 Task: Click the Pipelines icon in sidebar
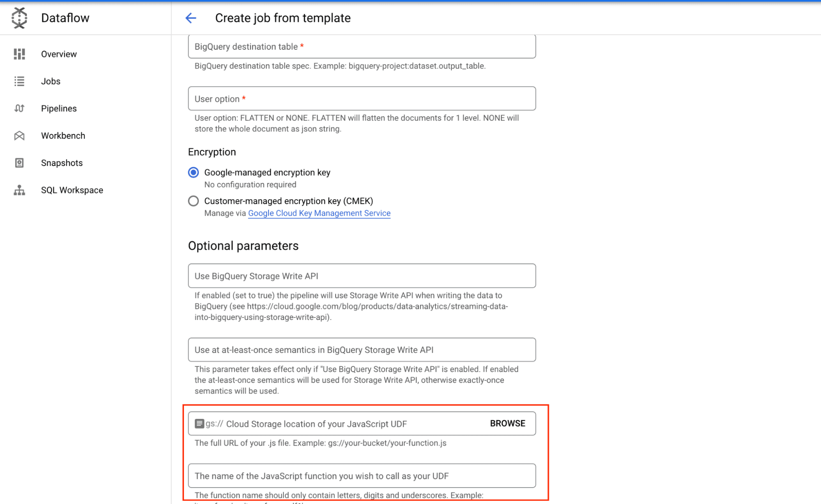coord(19,108)
